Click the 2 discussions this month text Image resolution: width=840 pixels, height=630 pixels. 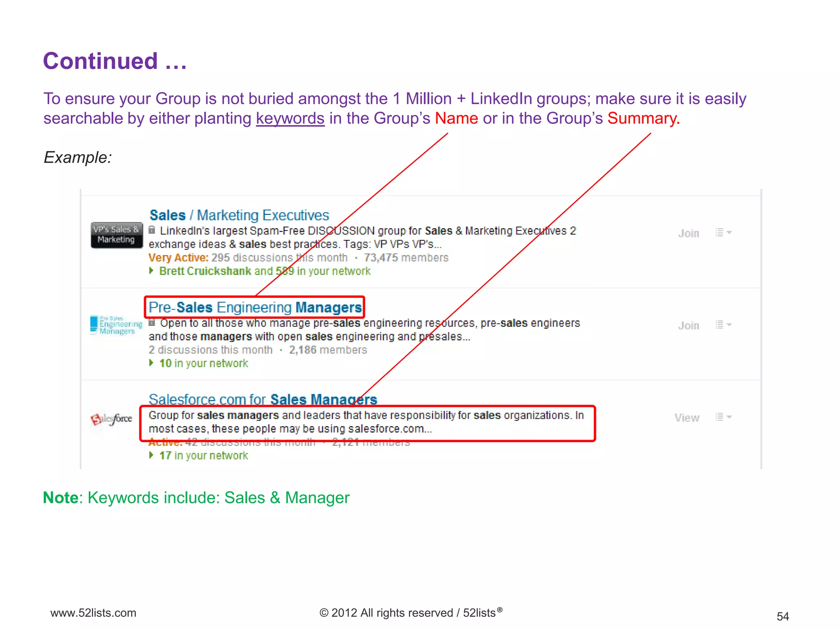[210, 350]
